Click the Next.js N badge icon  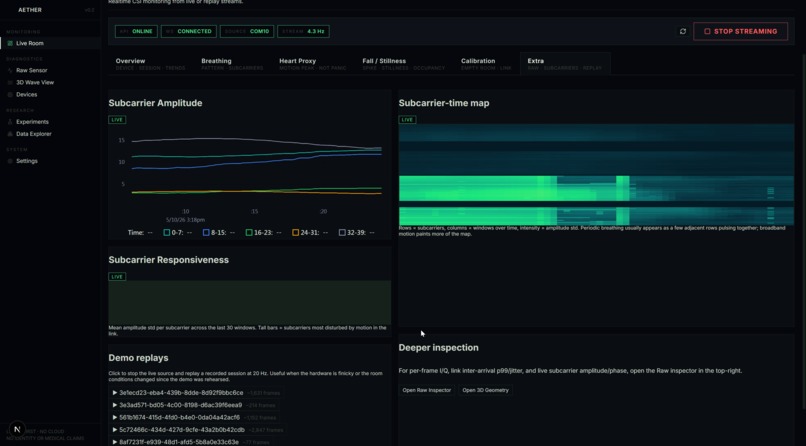coord(17,429)
